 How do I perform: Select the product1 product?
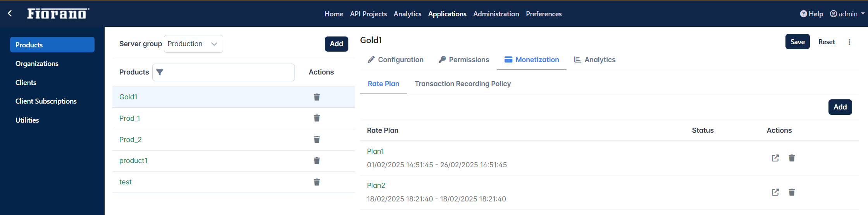[133, 161]
